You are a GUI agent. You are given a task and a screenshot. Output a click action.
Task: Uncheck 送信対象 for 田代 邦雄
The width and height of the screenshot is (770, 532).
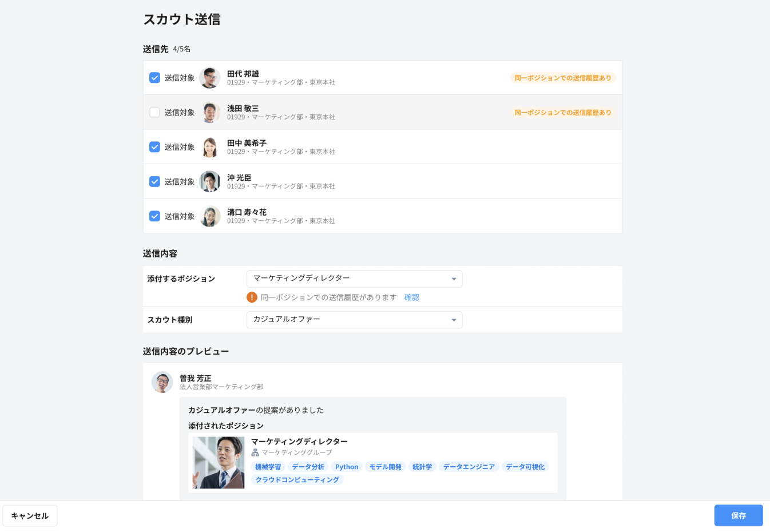click(154, 78)
